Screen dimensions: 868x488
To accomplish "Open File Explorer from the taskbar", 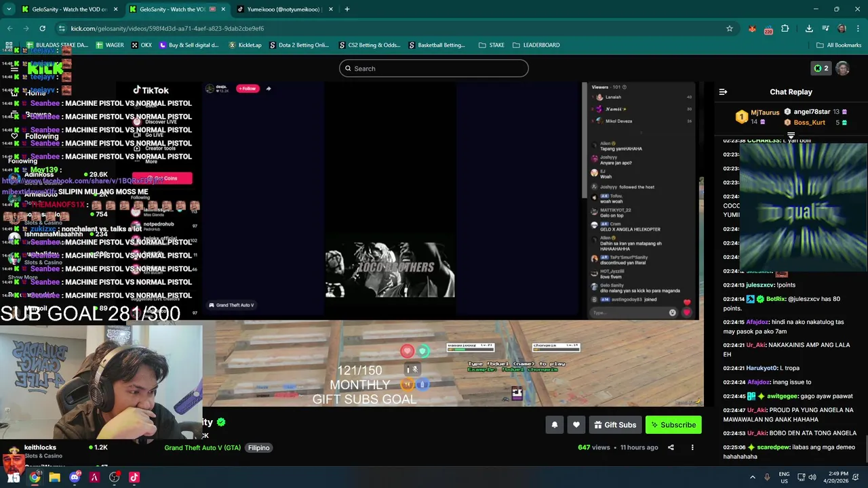I will [54, 477].
